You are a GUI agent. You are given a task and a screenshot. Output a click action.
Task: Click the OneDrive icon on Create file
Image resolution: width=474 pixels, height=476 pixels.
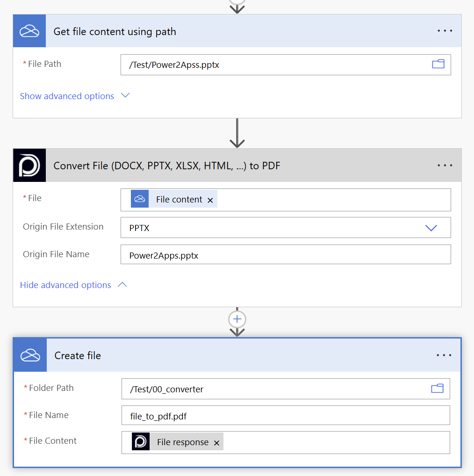click(x=30, y=355)
